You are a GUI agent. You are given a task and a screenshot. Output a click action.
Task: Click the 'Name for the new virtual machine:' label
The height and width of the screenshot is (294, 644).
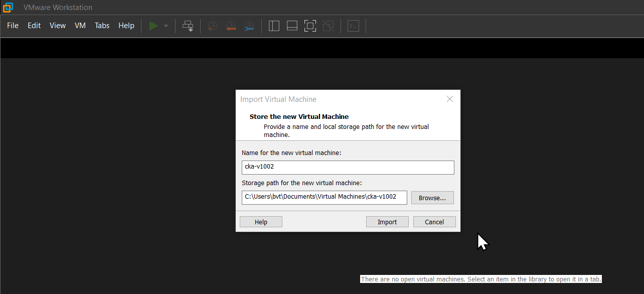pyautogui.click(x=291, y=153)
